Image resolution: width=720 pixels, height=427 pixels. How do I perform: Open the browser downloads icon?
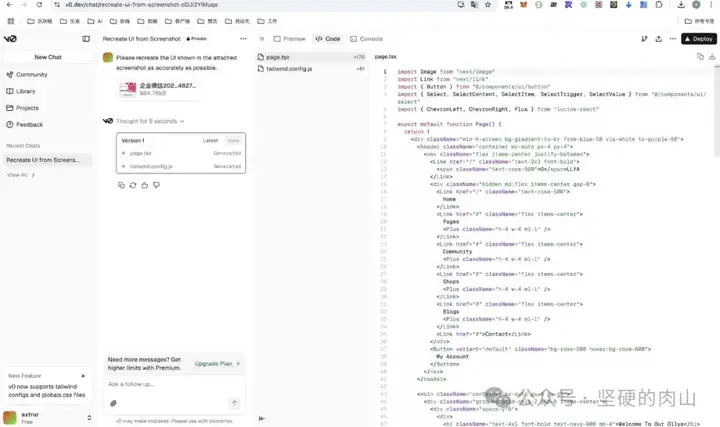pos(681,5)
